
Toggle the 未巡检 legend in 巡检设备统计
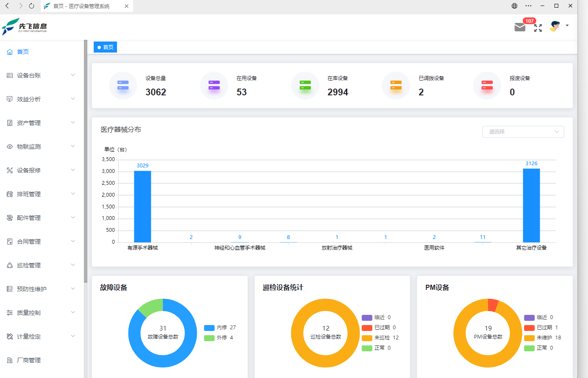click(x=380, y=338)
